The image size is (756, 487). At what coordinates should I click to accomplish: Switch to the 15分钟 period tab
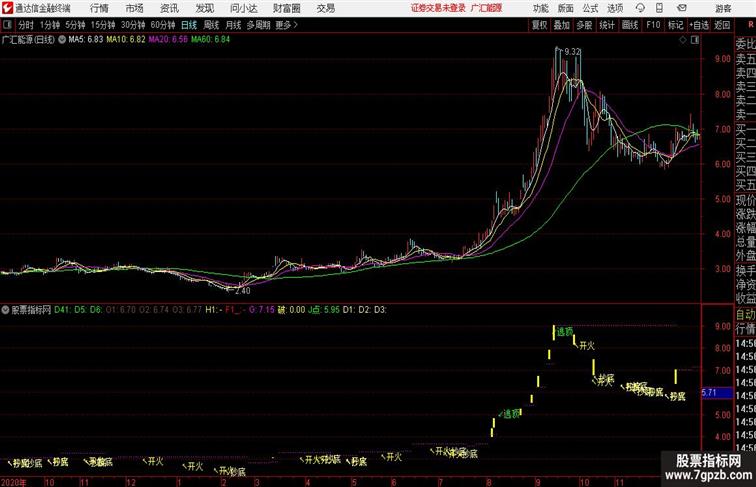tap(103, 25)
